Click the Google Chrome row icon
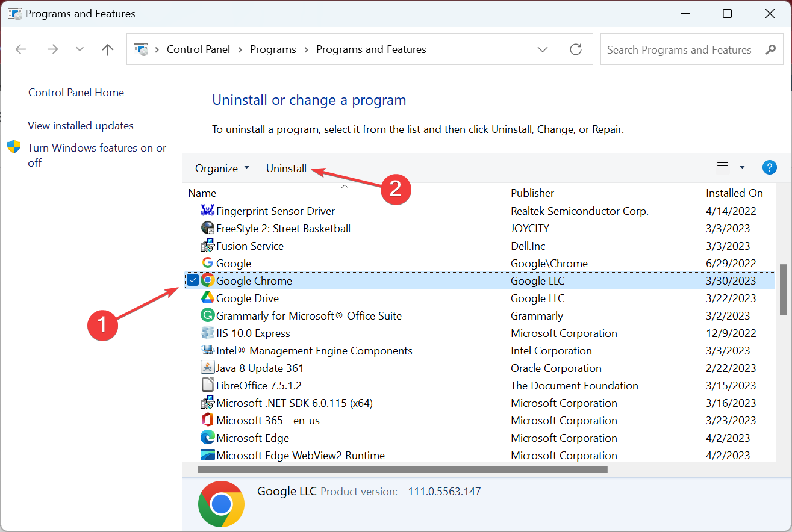Image resolution: width=792 pixels, height=532 pixels. click(207, 280)
